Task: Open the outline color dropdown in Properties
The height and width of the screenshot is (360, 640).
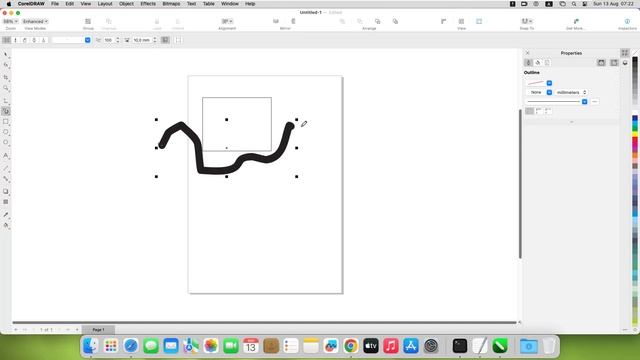Action: tap(549, 83)
